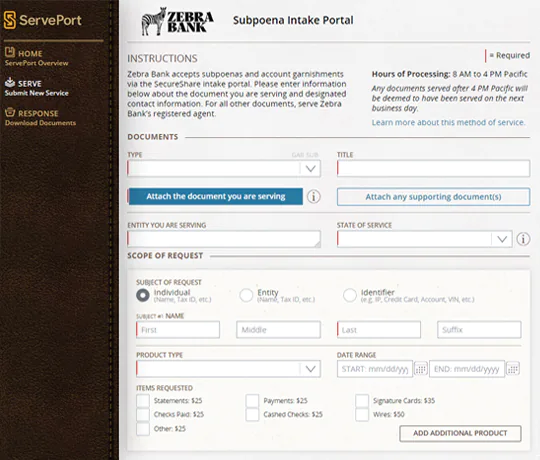
Task: Click the ServePort logo icon
Action: 10,20
